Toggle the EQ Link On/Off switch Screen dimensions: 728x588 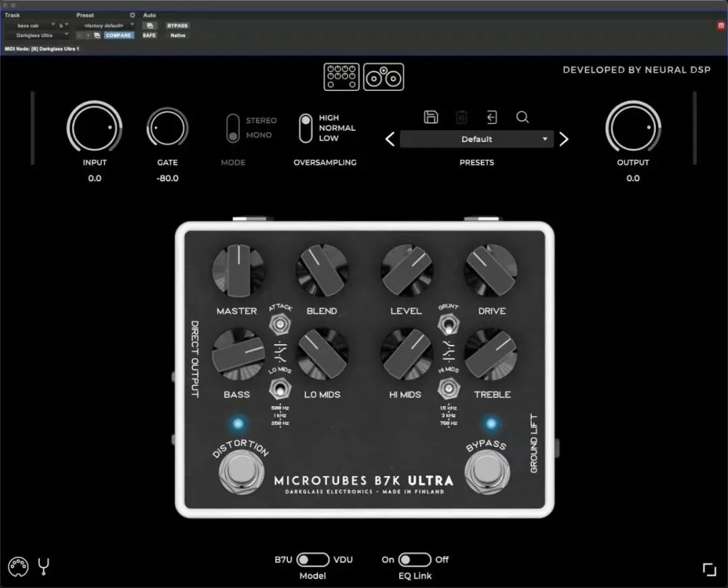click(415, 560)
